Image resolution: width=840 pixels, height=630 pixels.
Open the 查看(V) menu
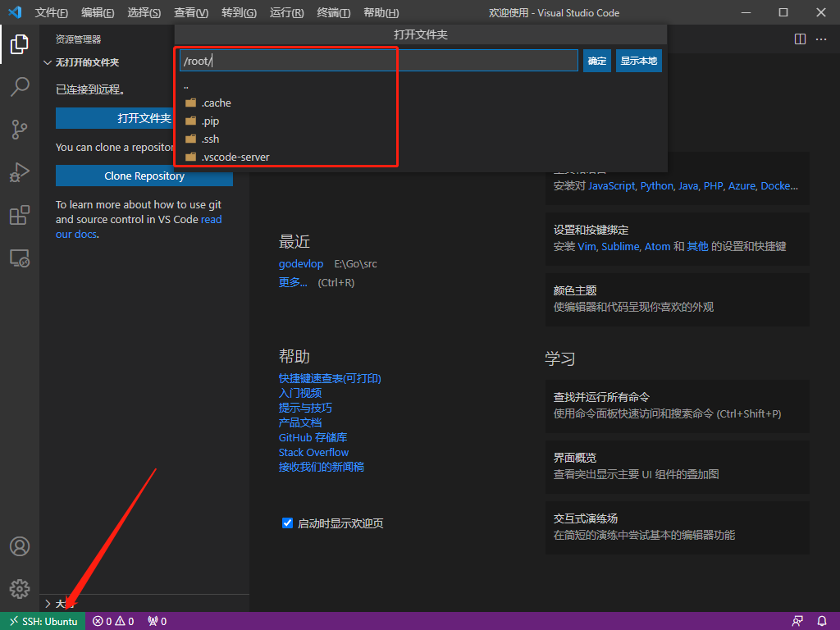(191, 12)
